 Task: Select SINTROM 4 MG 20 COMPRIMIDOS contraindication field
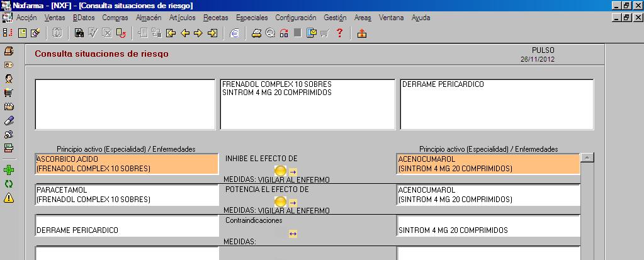489,226
